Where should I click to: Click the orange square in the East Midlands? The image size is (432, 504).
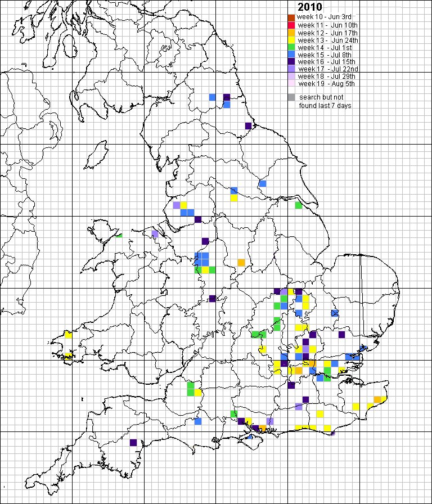pyautogui.click(x=241, y=263)
